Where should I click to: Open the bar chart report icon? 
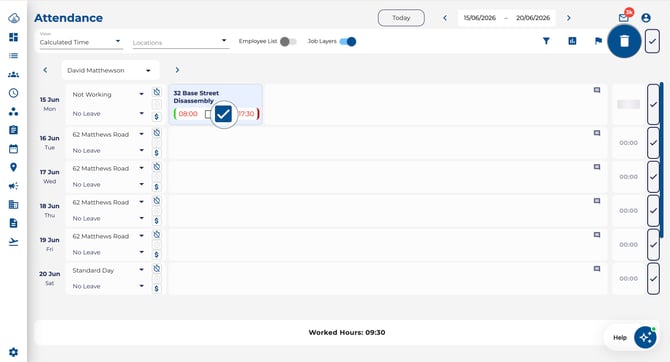(x=572, y=41)
